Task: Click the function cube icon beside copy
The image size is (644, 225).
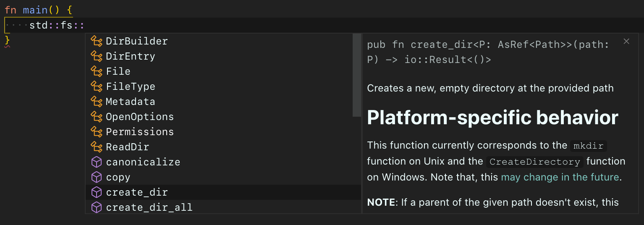Action: coord(97,177)
